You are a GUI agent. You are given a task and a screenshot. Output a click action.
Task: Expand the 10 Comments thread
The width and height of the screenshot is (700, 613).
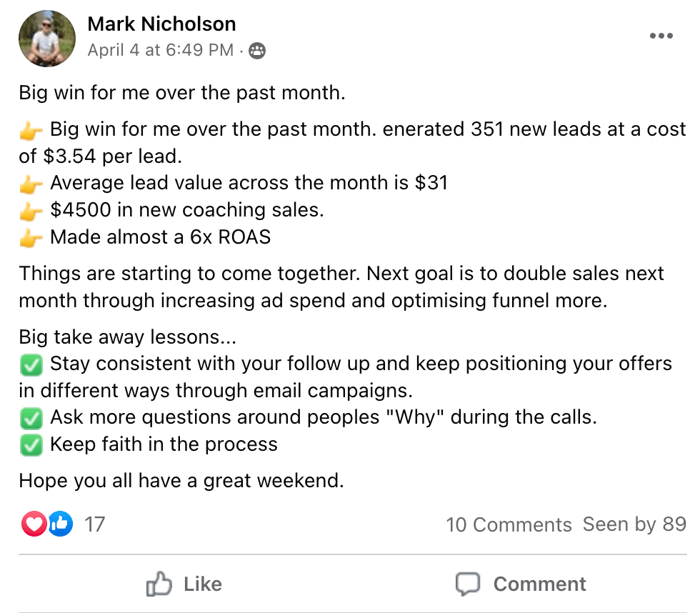509,525
